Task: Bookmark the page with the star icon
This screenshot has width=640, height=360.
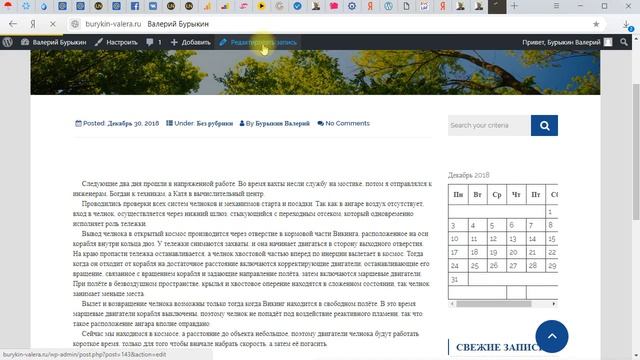Action: tap(596, 24)
